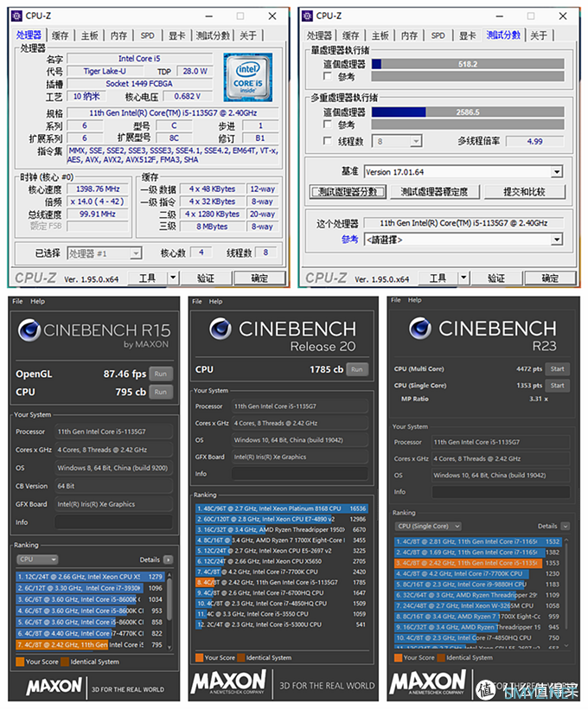Open 内存 tab in left CPU-Z window
The height and width of the screenshot is (710, 588).
(119, 35)
